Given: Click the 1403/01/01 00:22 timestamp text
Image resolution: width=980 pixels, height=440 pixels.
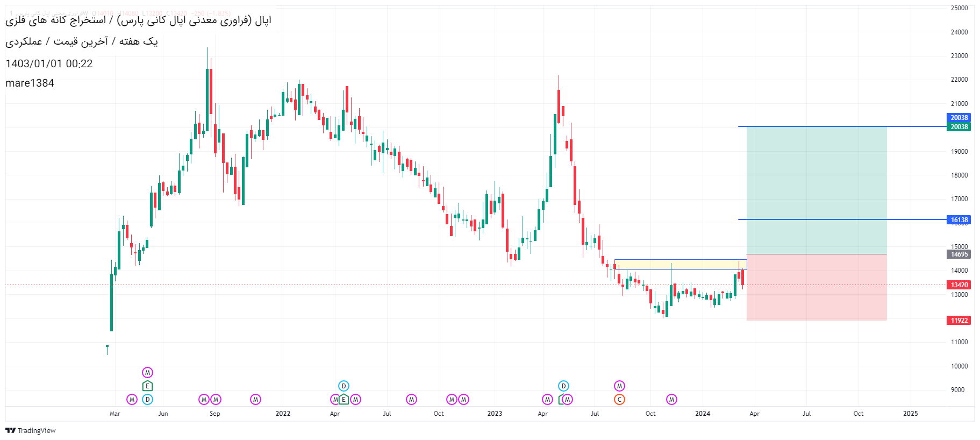Looking at the screenshot, I should click(x=49, y=63).
